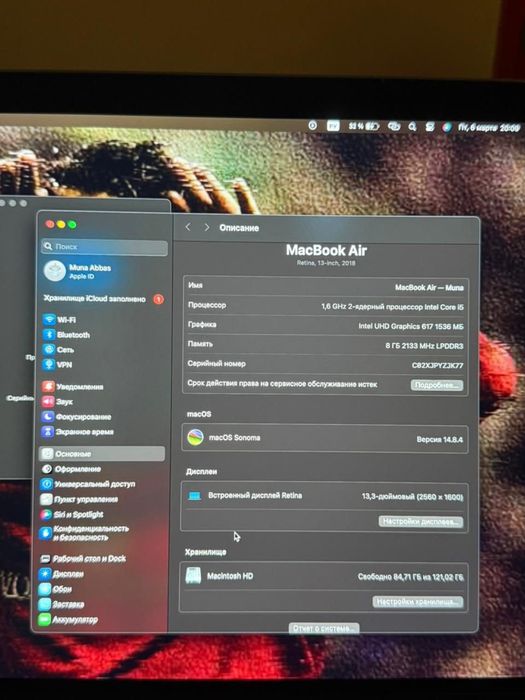
Task: Select Звук (Sound) in sidebar
Action: click(58, 402)
